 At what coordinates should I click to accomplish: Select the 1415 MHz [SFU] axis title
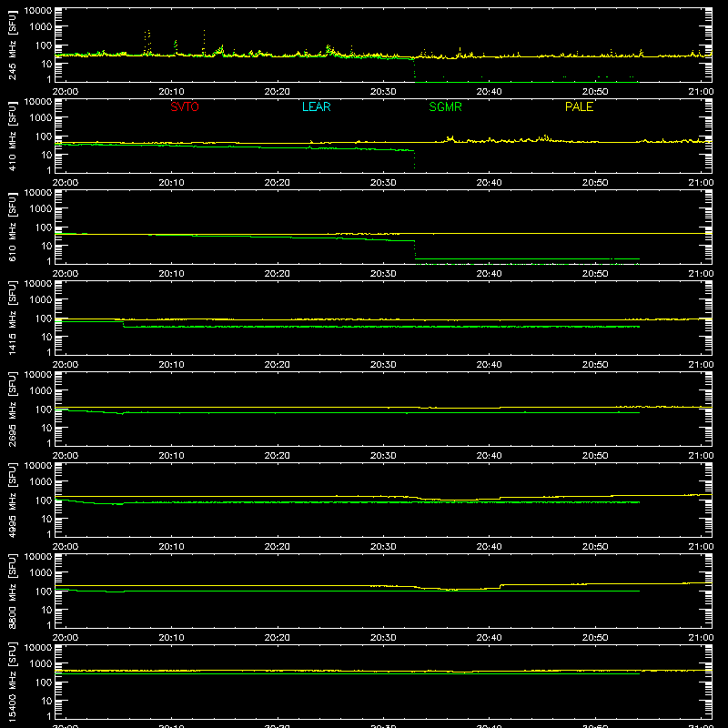[13, 318]
